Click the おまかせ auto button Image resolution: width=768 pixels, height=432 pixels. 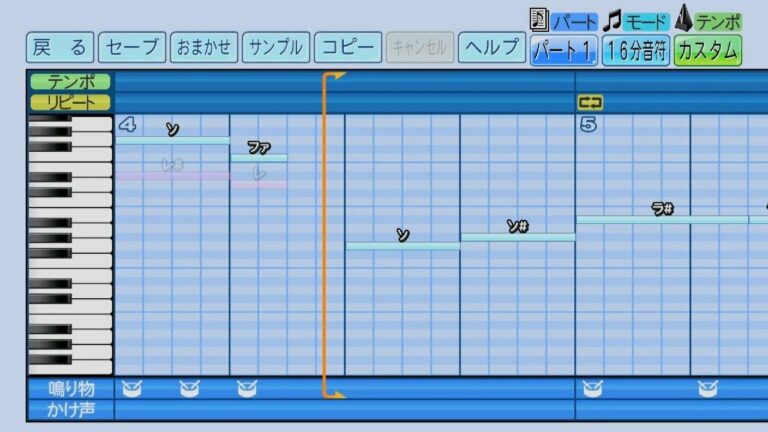pos(204,47)
